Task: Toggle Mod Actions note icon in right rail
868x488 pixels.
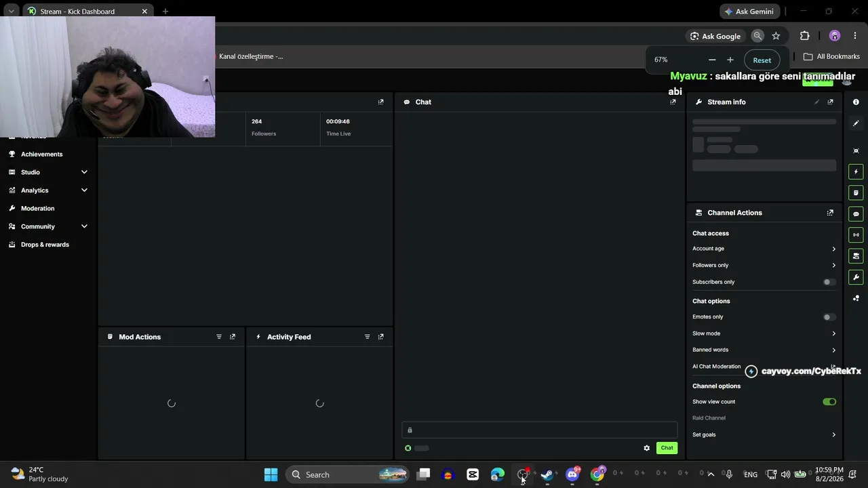Action: [856, 193]
